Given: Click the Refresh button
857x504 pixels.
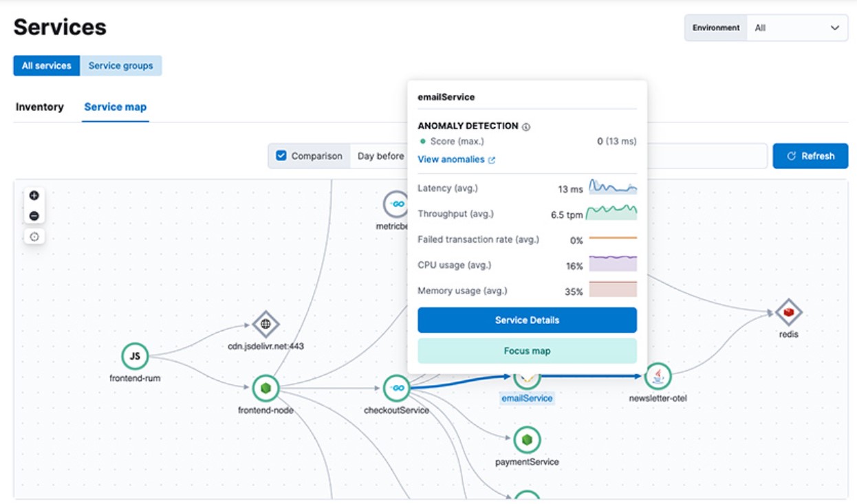Looking at the screenshot, I should point(810,156).
